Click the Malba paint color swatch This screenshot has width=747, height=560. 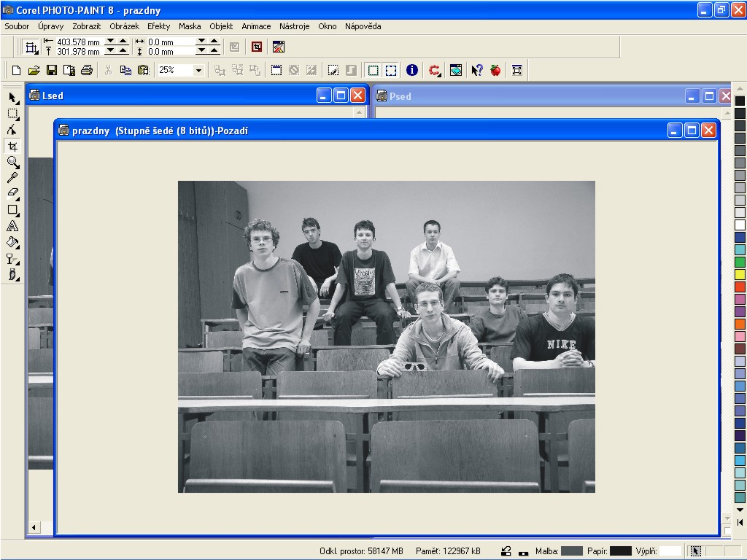click(x=572, y=551)
